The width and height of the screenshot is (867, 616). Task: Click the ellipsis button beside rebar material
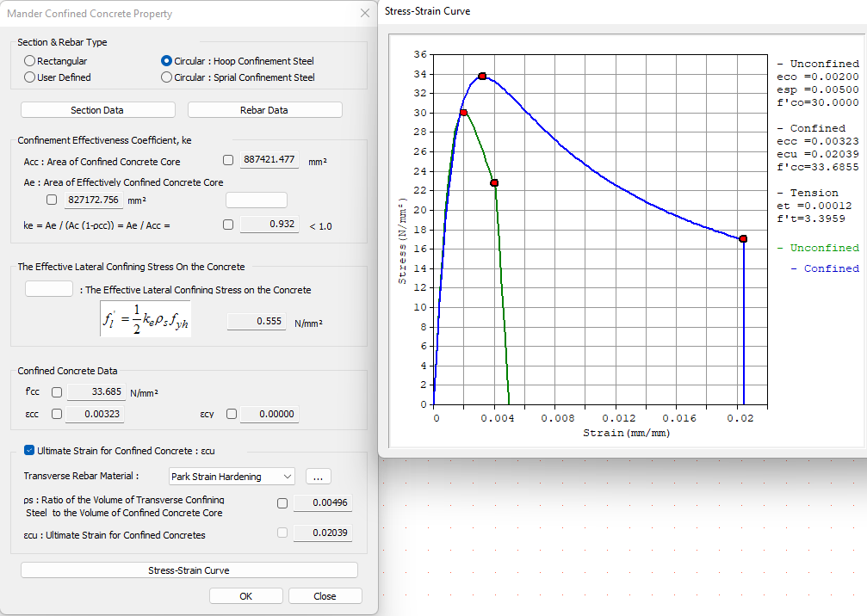coord(318,477)
